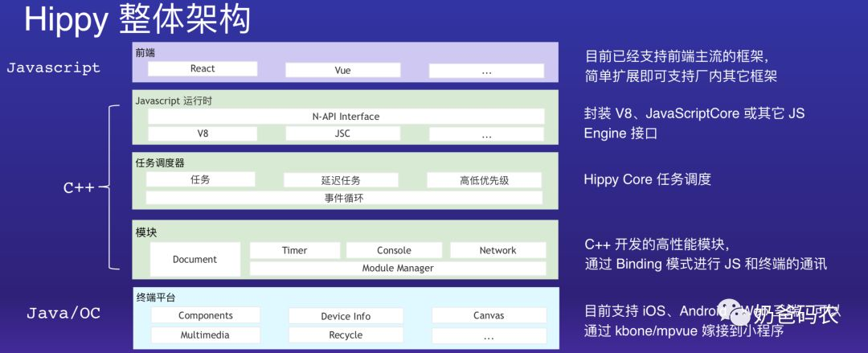Click the Engine 接口 description line
The width and height of the screenshot is (868, 353).
(x=620, y=133)
